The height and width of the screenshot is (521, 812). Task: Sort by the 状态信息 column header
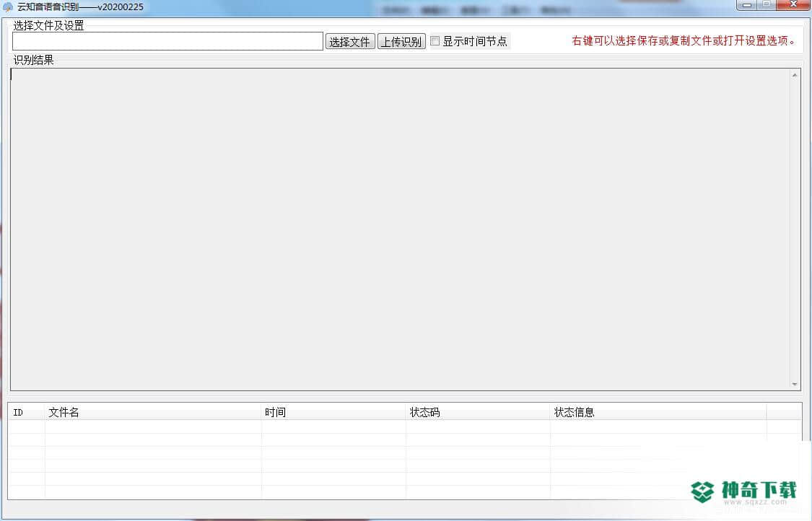pos(658,412)
